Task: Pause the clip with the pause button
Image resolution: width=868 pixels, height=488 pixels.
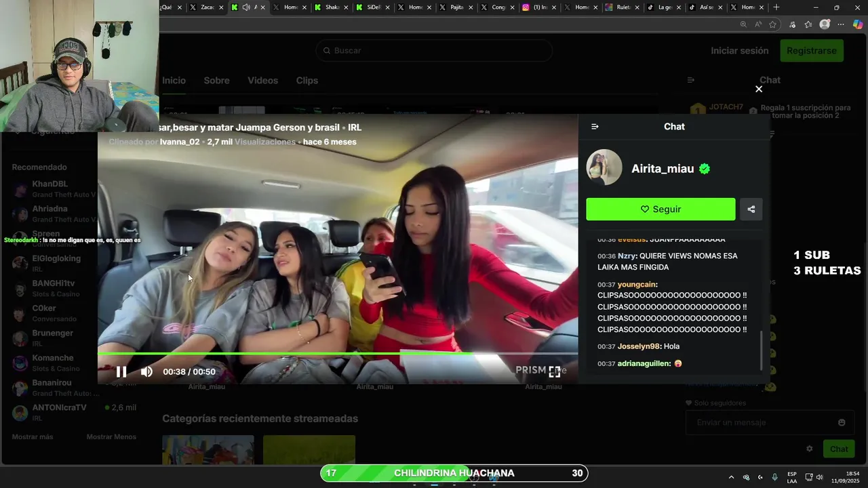Action: pyautogui.click(x=121, y=371)
